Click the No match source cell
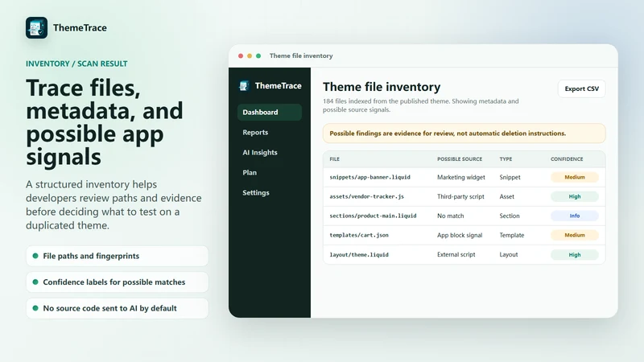Viewport: 644px width, 362px height. click(x=450, y=216)
